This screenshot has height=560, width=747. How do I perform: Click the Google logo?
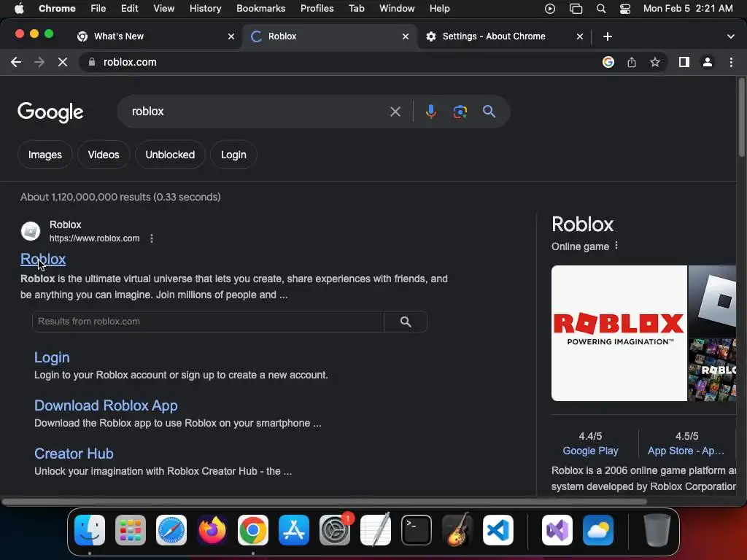[x=50, y=112]
